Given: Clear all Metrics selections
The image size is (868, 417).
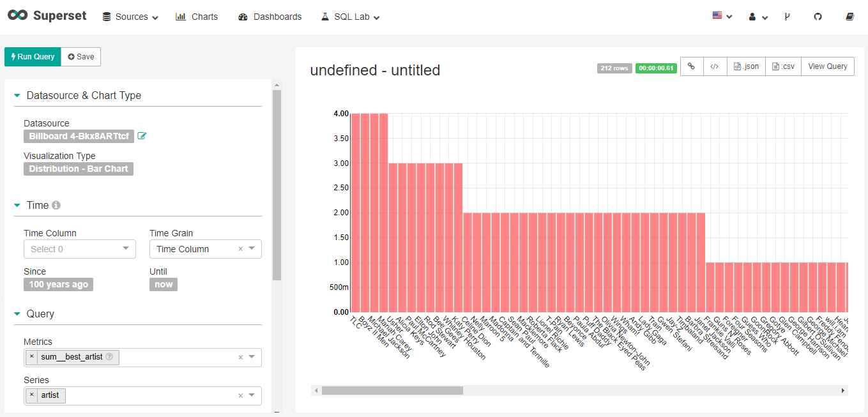Looking at the screenshot, I should click(x=241, y=358).
